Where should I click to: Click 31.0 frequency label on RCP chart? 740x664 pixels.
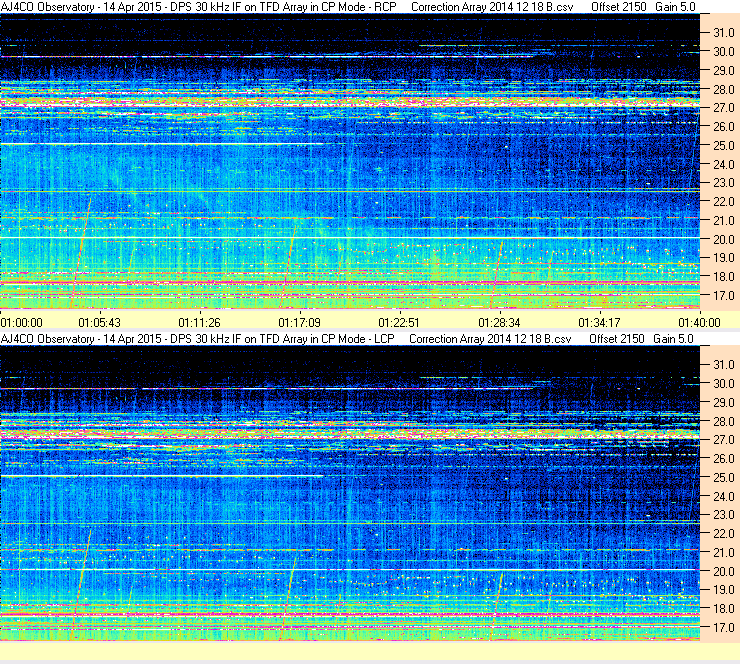tap(723, 33)
